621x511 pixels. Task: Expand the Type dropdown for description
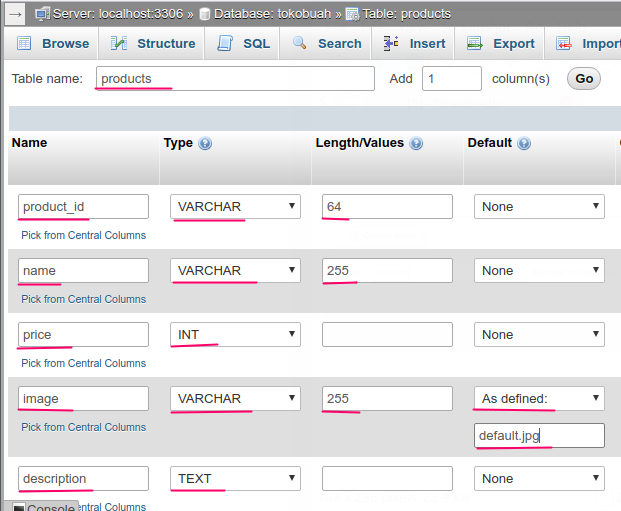click(236, 479)
